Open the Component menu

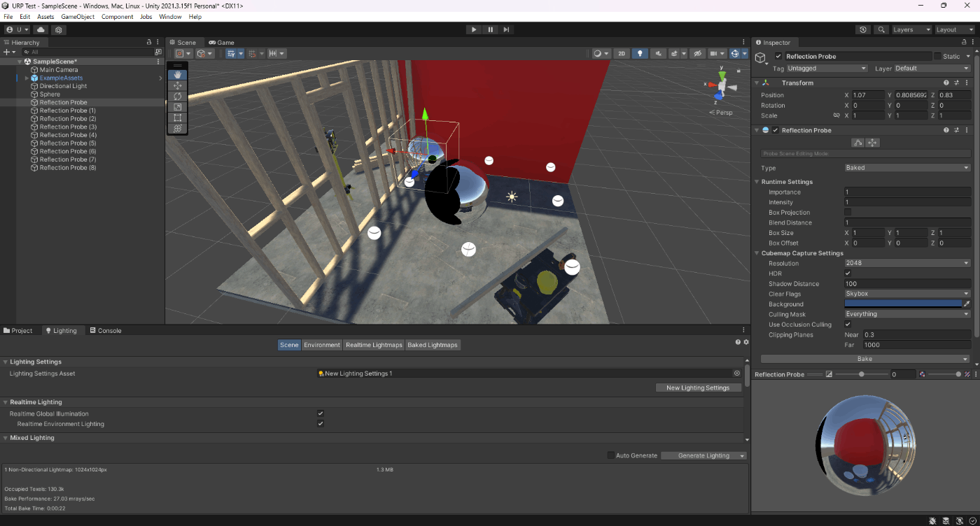(118, 16)
